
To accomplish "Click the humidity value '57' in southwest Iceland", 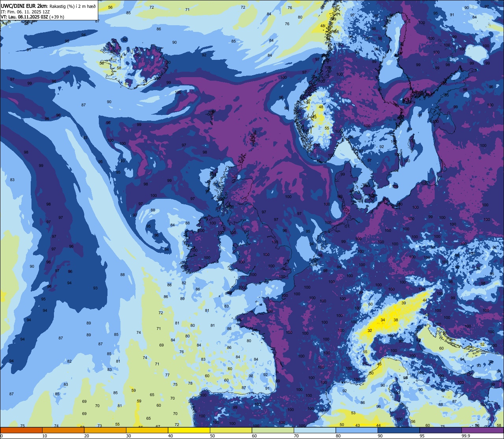I will coord(127,84).
